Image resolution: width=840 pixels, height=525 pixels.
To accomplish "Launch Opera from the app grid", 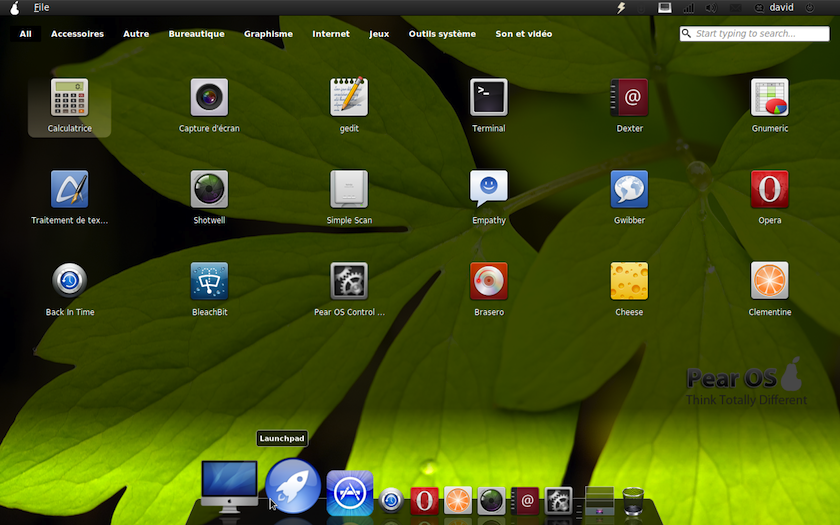I will coord(769,189).
